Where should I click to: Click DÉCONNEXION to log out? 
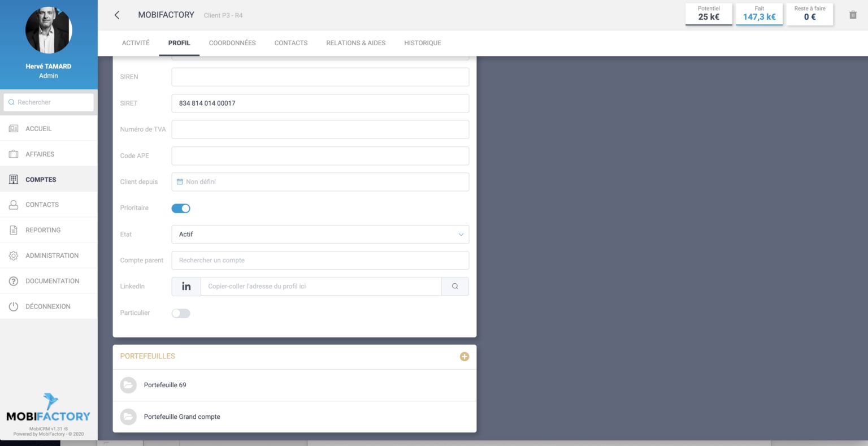coord(47,306)
